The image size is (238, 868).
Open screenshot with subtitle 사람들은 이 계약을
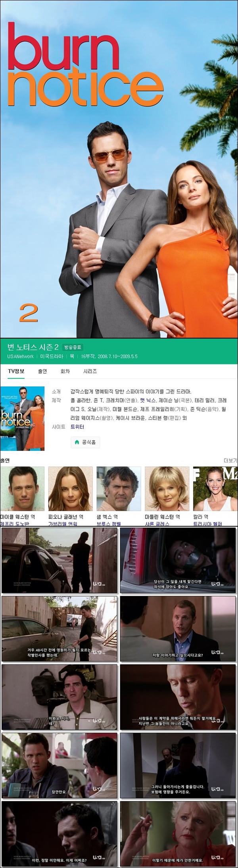(178, 697)
